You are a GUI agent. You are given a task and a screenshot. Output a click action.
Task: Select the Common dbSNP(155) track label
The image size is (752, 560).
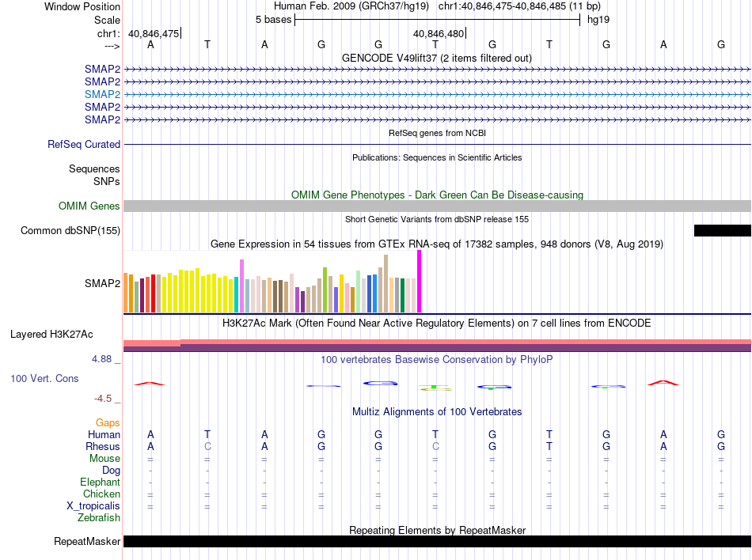70,230
